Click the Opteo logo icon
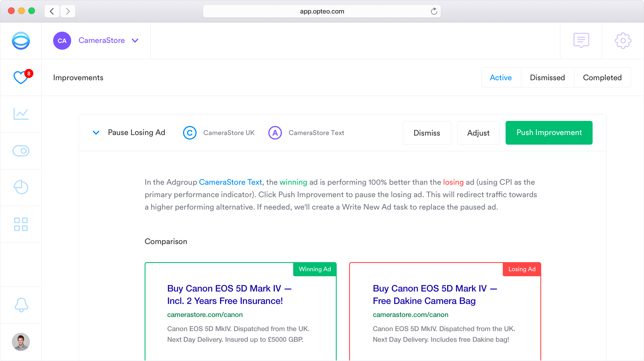Image resolution: width=644 pixels, height=361 pixels. click(x=21, y=41)
